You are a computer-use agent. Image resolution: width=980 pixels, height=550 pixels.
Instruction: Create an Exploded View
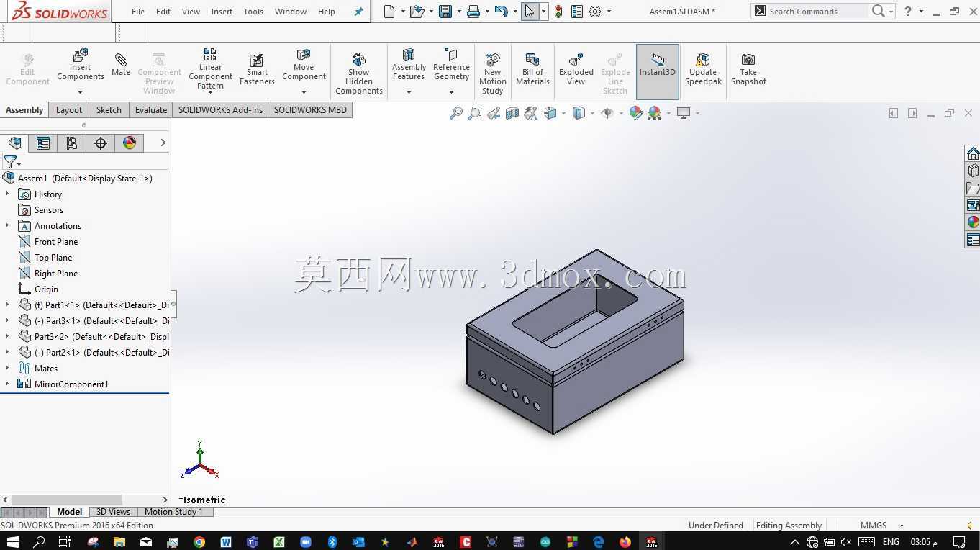(576, 69)
